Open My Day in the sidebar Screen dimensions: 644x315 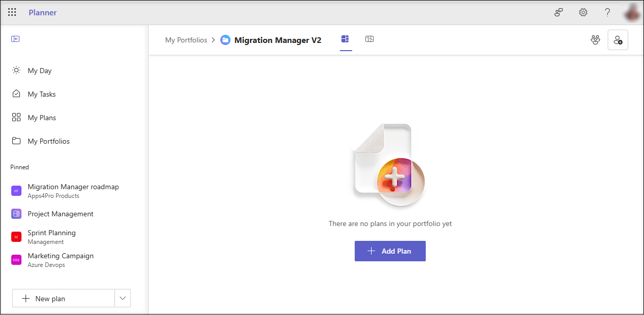[39, 71]
